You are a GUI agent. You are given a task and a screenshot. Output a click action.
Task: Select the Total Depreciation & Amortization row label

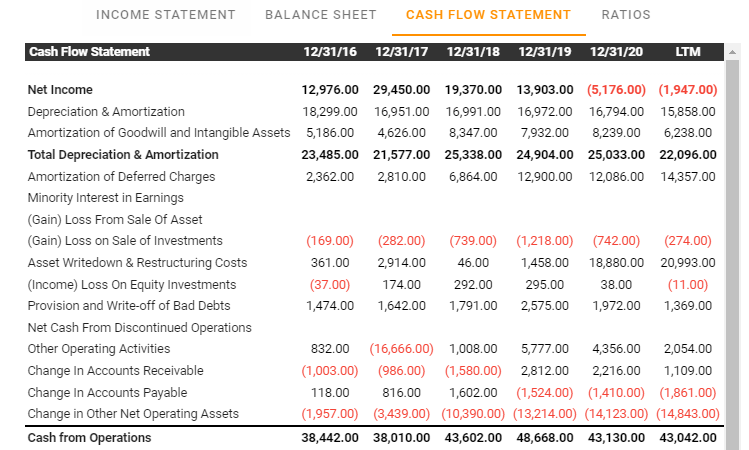coord(123,155)
